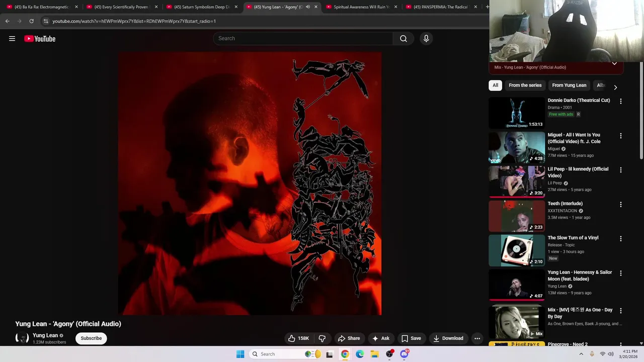644x362 pixels.
Task: Open Lil Peep lil kennedy thumbnail
Action: coord(517,182)
